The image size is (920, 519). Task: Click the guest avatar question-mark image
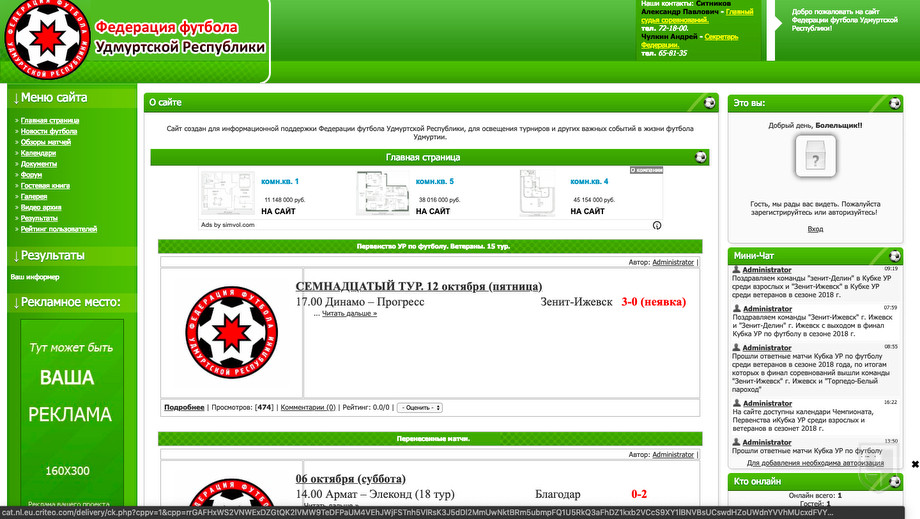[815, 156]
